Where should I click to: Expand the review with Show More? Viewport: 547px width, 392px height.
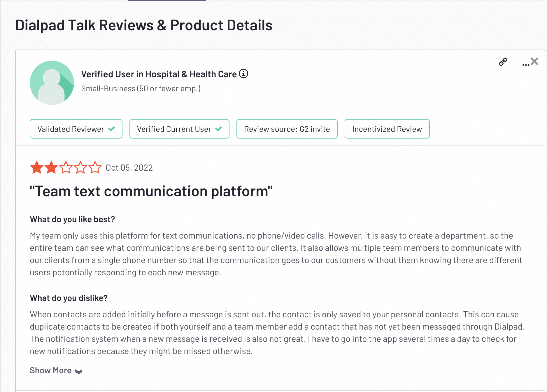51,370
